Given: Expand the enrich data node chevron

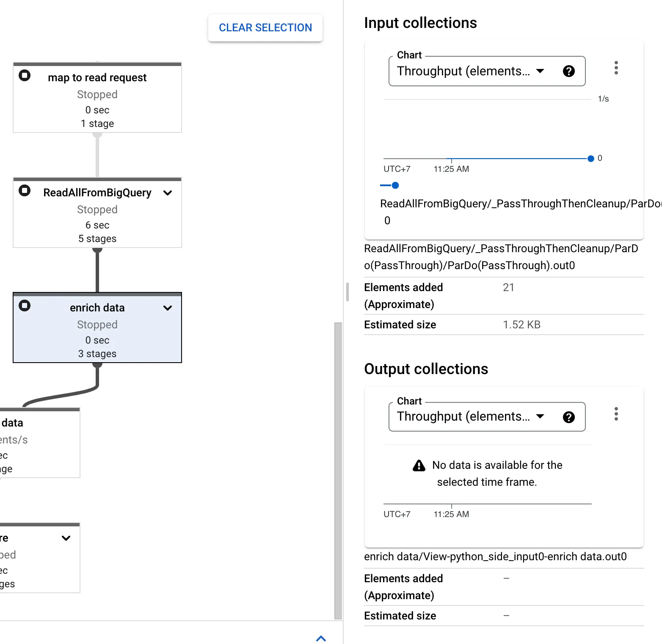Looking at the screenshot, I should (168, 308).
